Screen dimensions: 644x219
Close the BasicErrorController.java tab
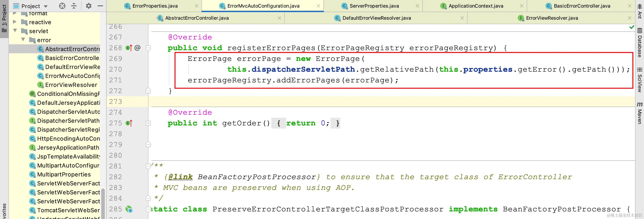pos(629,6)
